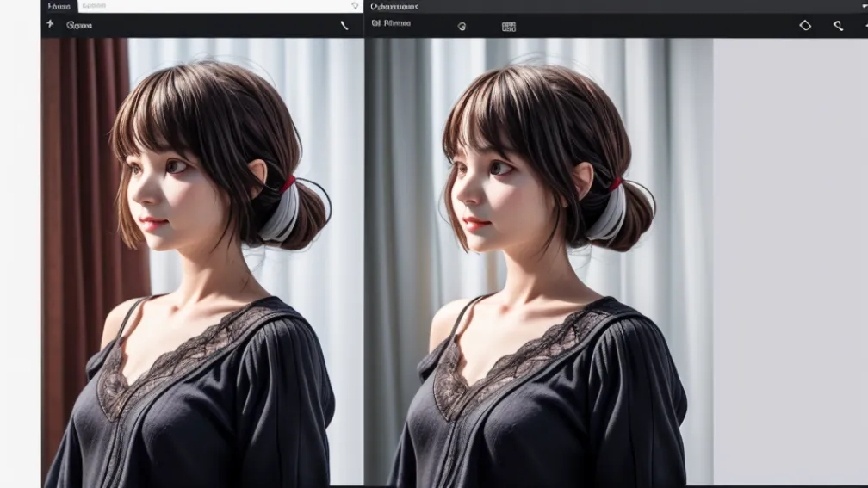The height and width of the screenshot is (488, 868).
Task: Select the leftmost tab in the left panel
Action: click(x=59, y=7)
